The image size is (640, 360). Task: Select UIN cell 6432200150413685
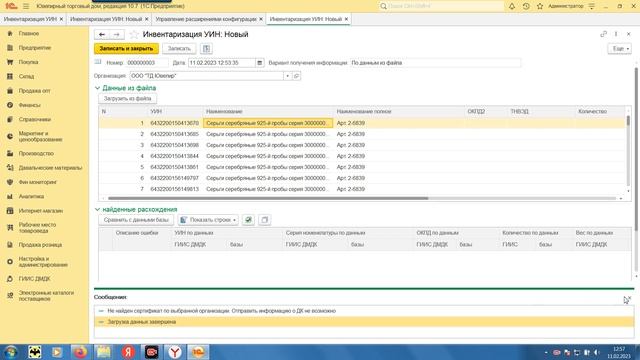click(x=174, y=134)
